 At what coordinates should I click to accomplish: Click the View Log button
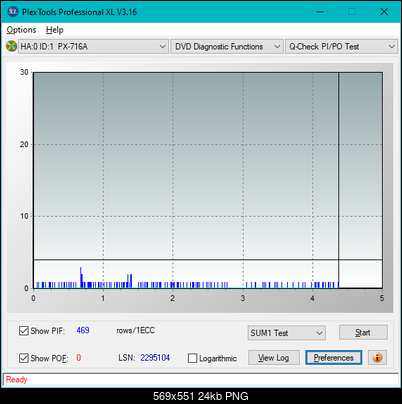pyautogui.click(x=274, y=358)
